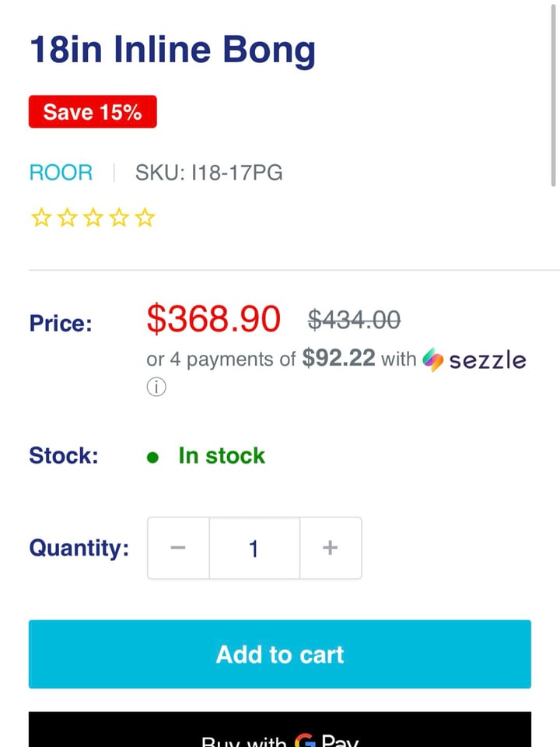Open the ROOR brand link
The height and width of the screenshot is (747, 560).
click(x=61, y=173)
